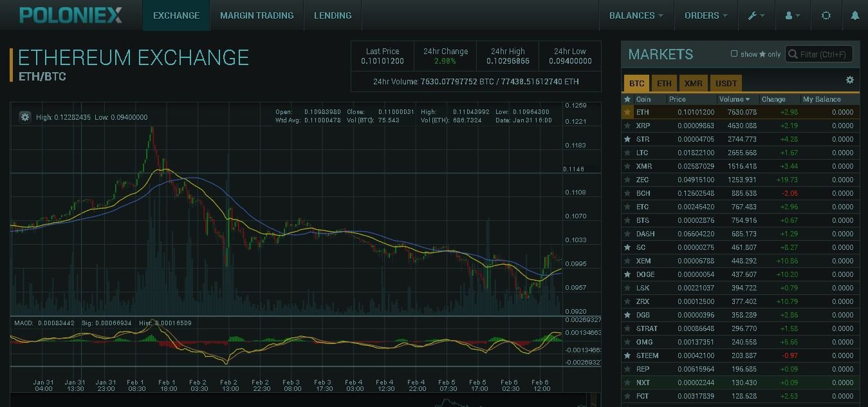Toggle favorite star for ETH row
Image resolution: width=868 pixels, height=407 pixels.
point(627,112)
